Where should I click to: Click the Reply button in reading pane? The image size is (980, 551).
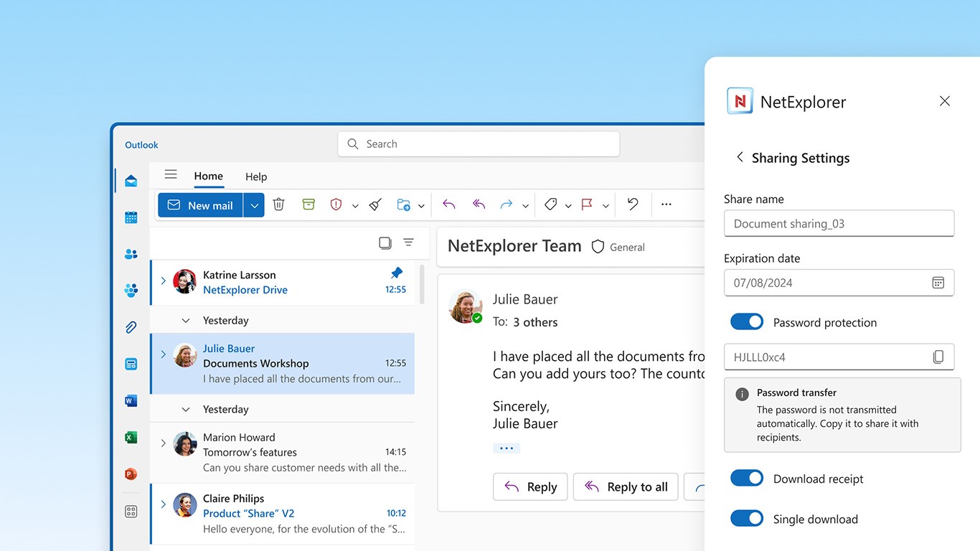tap(530, 486)
